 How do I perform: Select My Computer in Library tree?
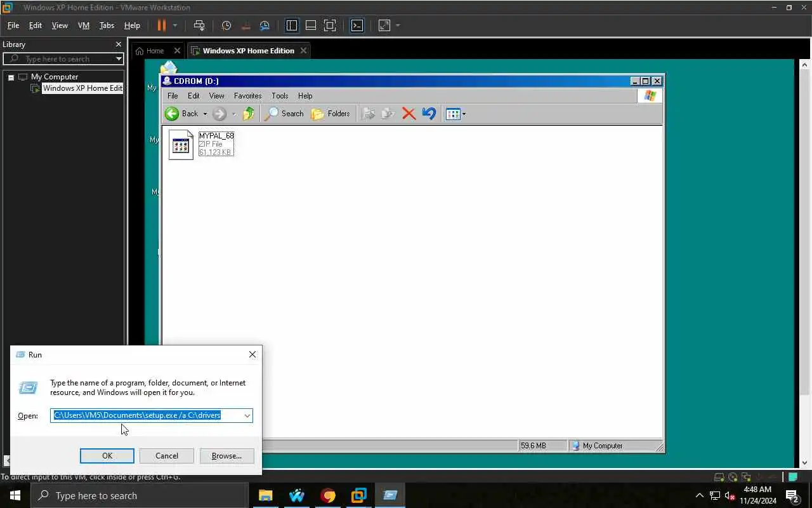point(55,77)
